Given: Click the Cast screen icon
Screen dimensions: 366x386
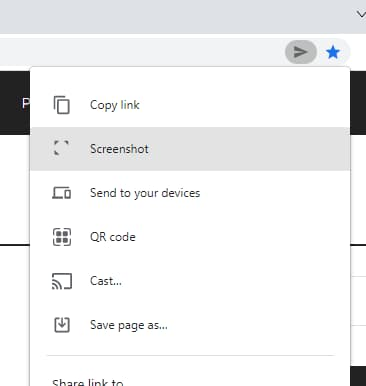Looking at the screenshot, I should click(x=62, y=281).
